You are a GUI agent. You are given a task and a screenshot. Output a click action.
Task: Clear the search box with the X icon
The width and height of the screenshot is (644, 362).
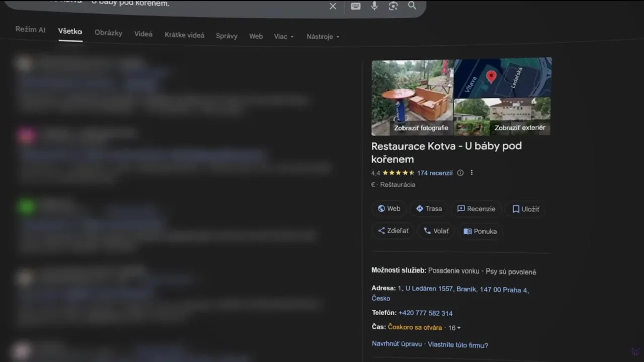(333, 6)
